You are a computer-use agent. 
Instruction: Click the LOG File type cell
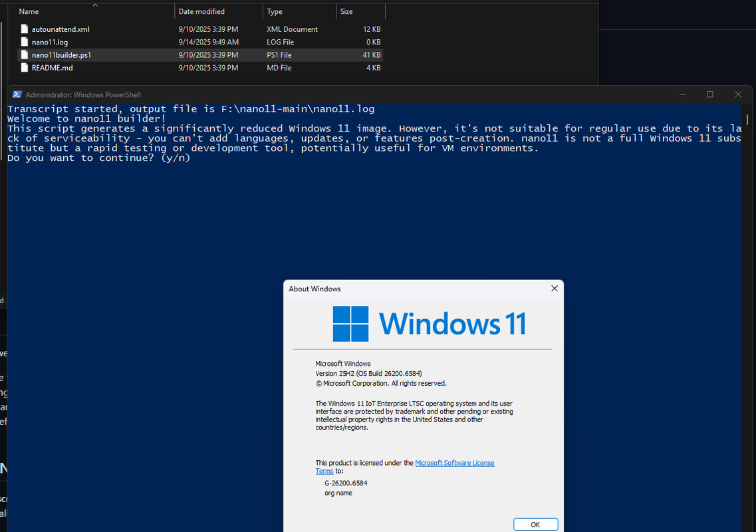click(x=280, y=43)
